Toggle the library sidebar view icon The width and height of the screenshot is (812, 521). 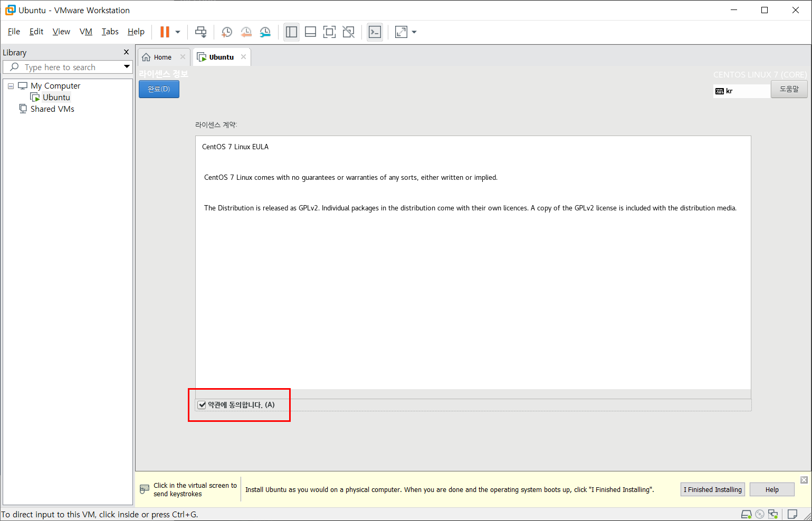tap(291, 32)
